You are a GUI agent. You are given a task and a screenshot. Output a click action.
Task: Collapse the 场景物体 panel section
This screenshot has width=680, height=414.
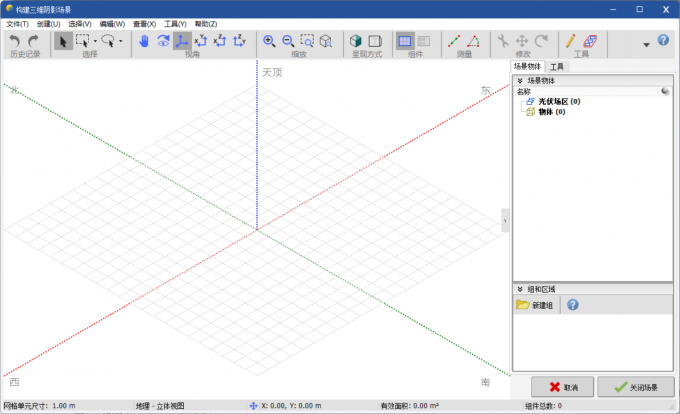click(520, 81)
